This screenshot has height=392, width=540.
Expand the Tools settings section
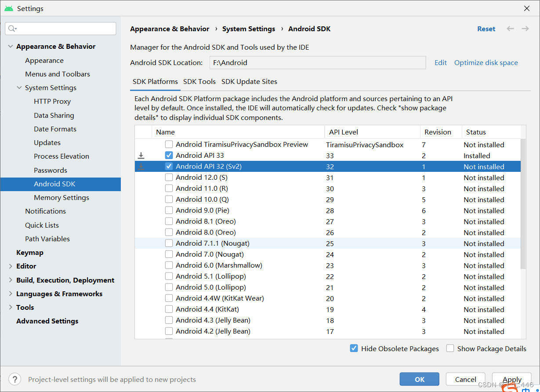(x=10, y=307)
